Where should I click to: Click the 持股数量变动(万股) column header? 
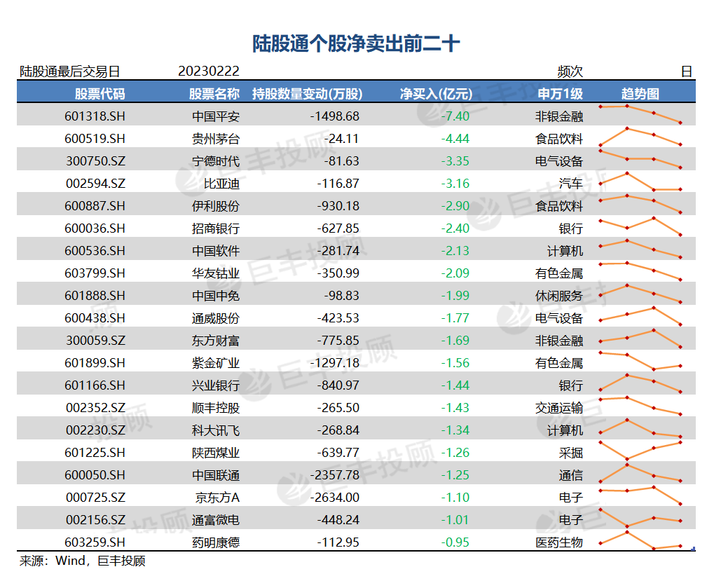coord(308,94)
